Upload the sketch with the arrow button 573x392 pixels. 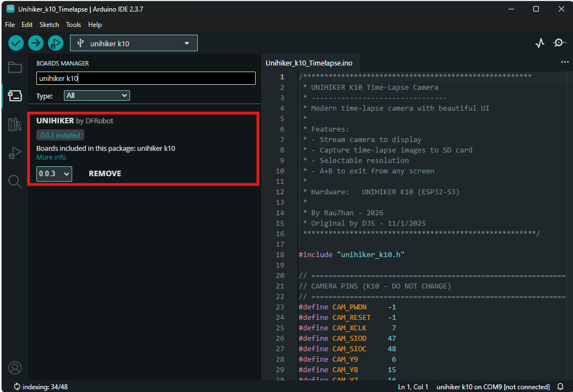point(35,43)
